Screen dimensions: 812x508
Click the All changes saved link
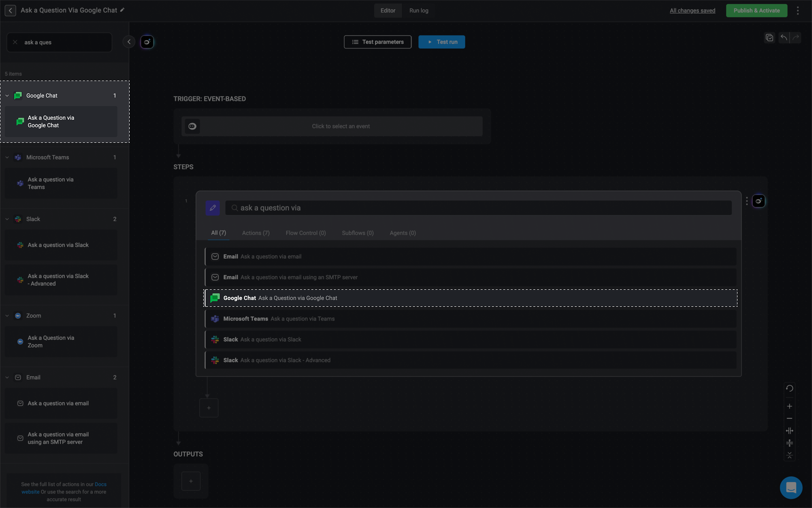pyautogui.click(x=692, y=10)
